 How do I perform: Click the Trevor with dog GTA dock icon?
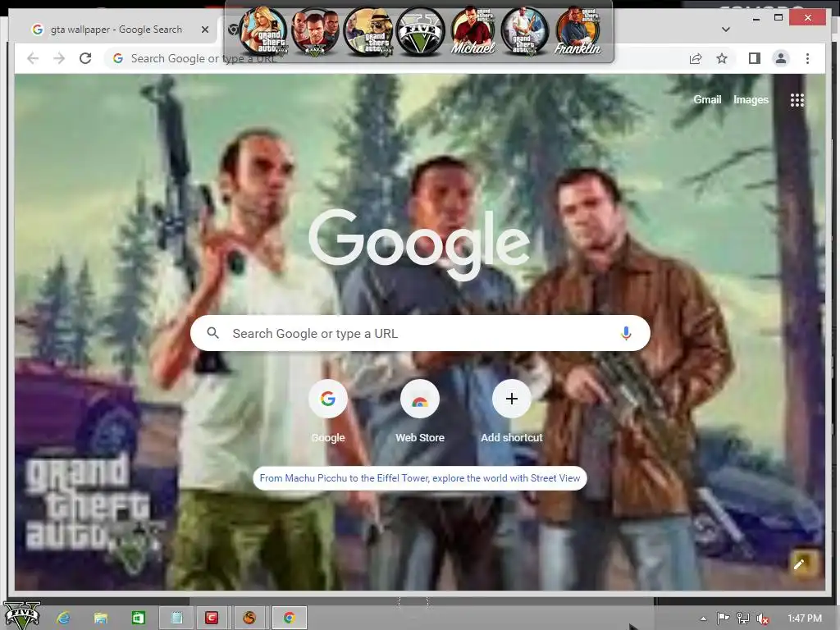[x=525, y=32]
